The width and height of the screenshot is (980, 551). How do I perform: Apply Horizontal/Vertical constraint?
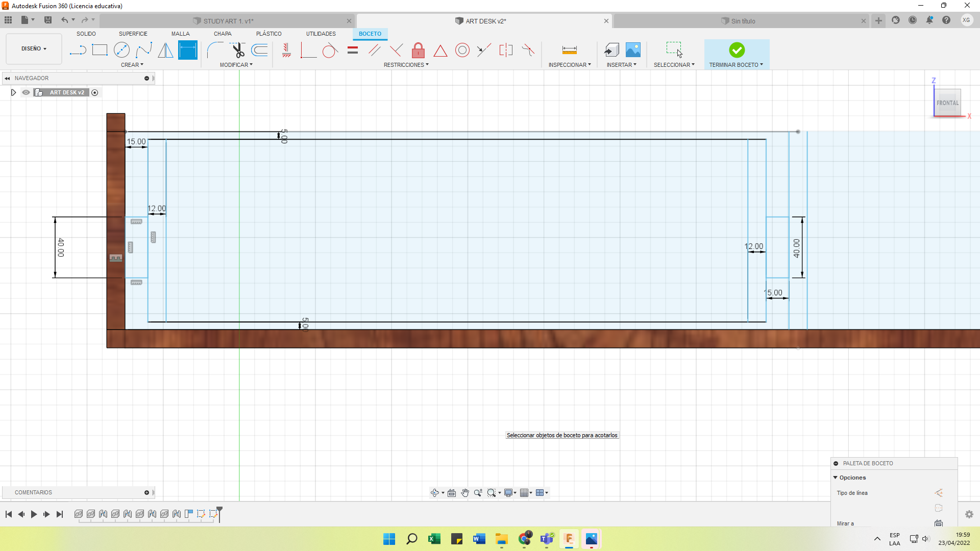coord(286,50)
